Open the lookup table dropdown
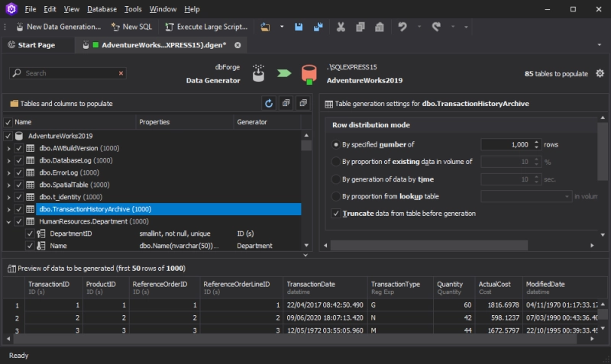Image resolution: width=611 pixels, height=364 pixels. coord(567,197)
